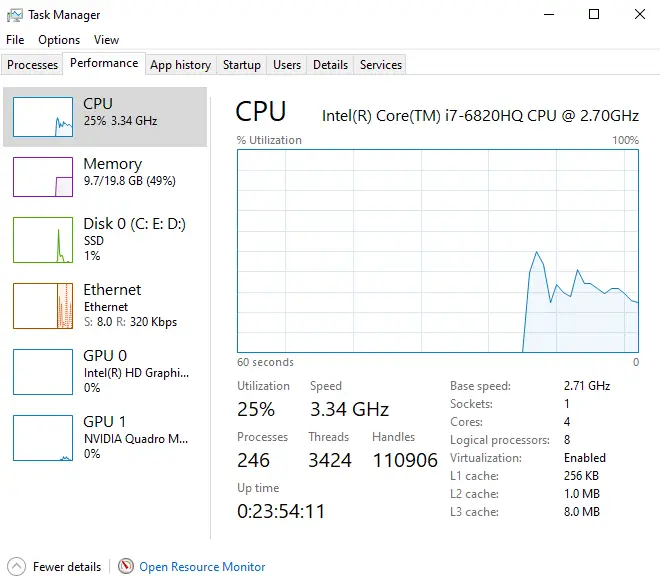
Task: Open the Ethernet throughput graph
Action: tap(43, 305)
